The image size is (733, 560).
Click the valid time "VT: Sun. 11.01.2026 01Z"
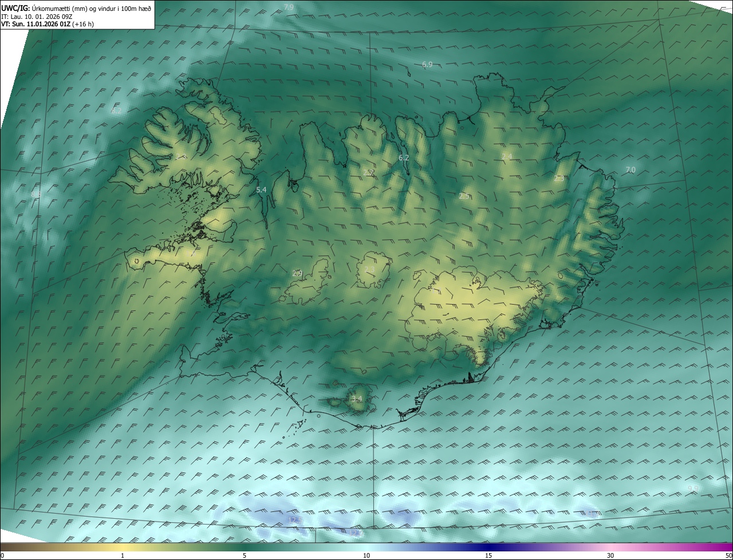pos(36,24)
